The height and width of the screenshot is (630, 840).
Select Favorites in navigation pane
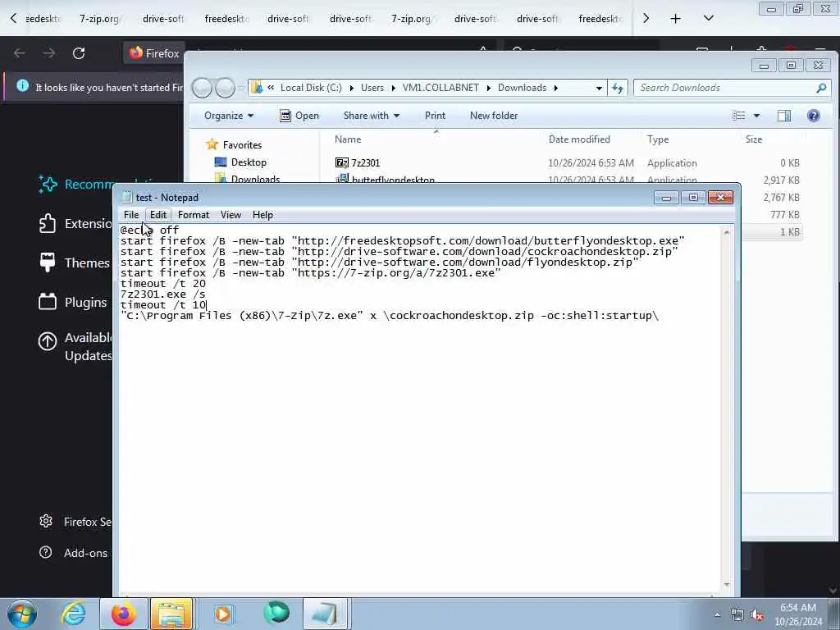pos(242,145)
